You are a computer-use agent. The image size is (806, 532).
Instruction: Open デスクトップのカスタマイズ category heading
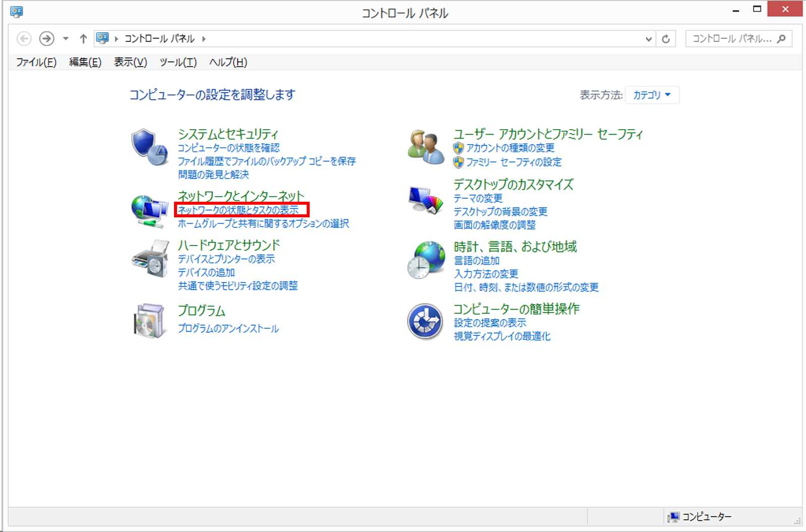click(513, 185)
